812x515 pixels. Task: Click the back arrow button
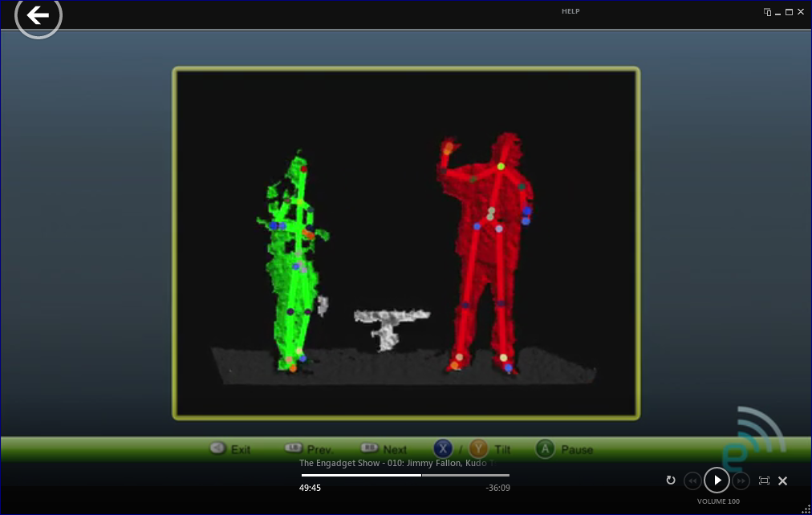click(38, 15)
